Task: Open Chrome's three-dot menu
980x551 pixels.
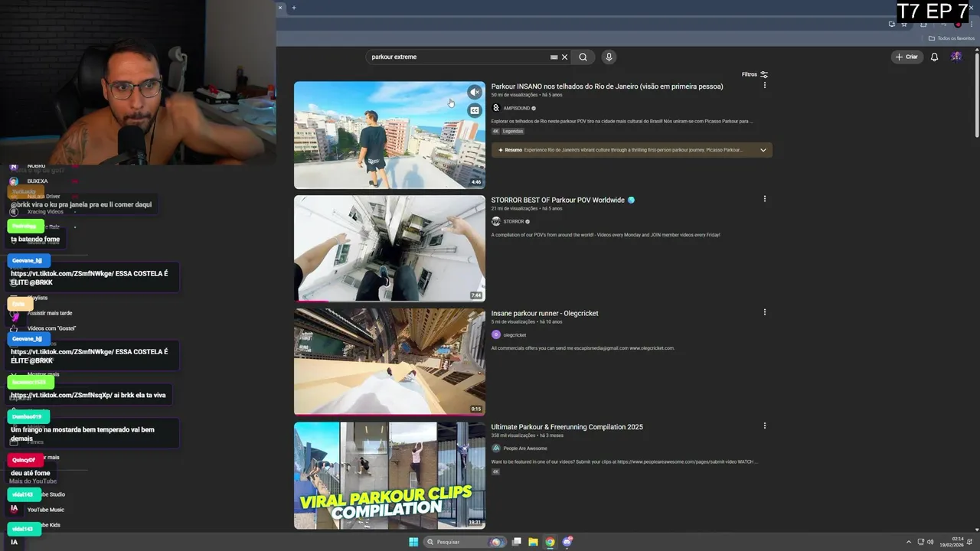Action: pyautogui.click(x=972, y=24)
